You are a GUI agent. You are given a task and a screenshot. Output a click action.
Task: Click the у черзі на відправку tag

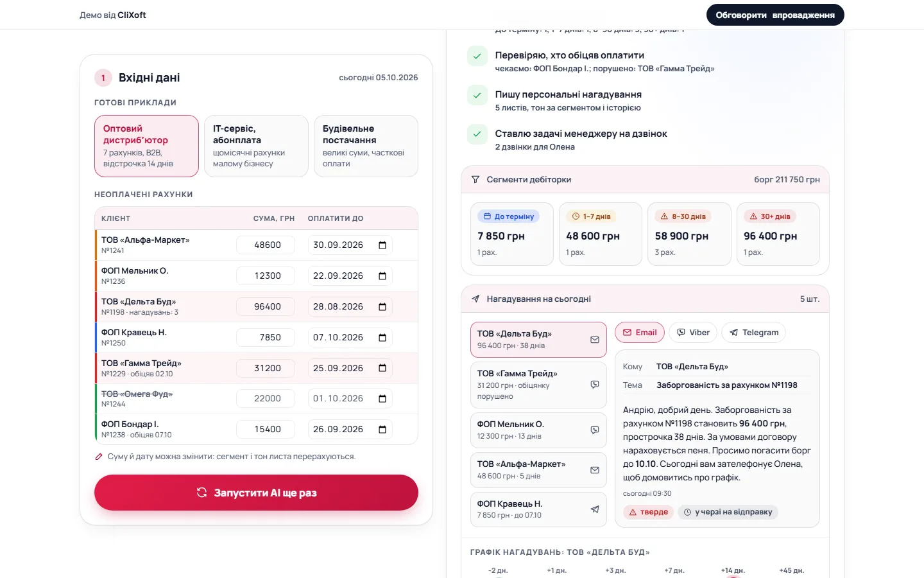tap(728, 512)
